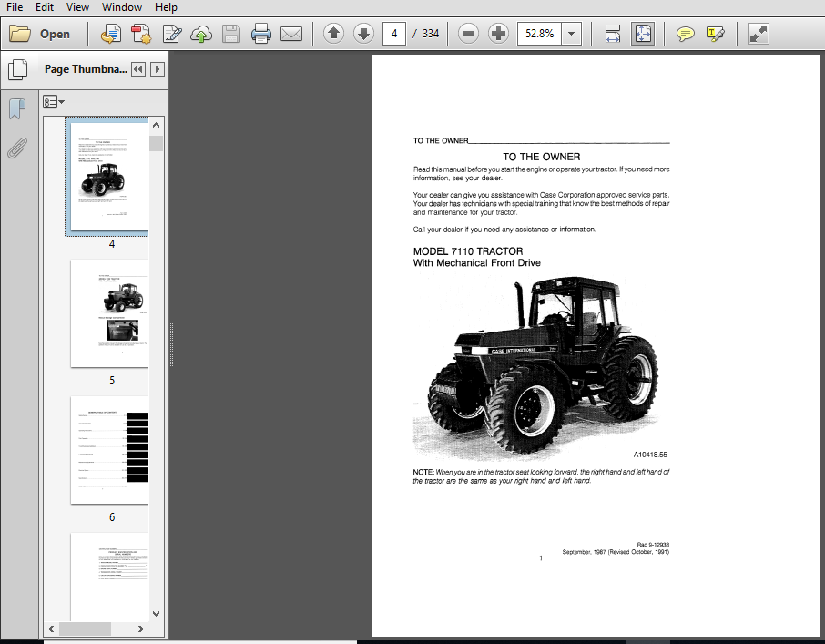Click the panel divider grip handle

pyautogui.click(x=171, y=345)
